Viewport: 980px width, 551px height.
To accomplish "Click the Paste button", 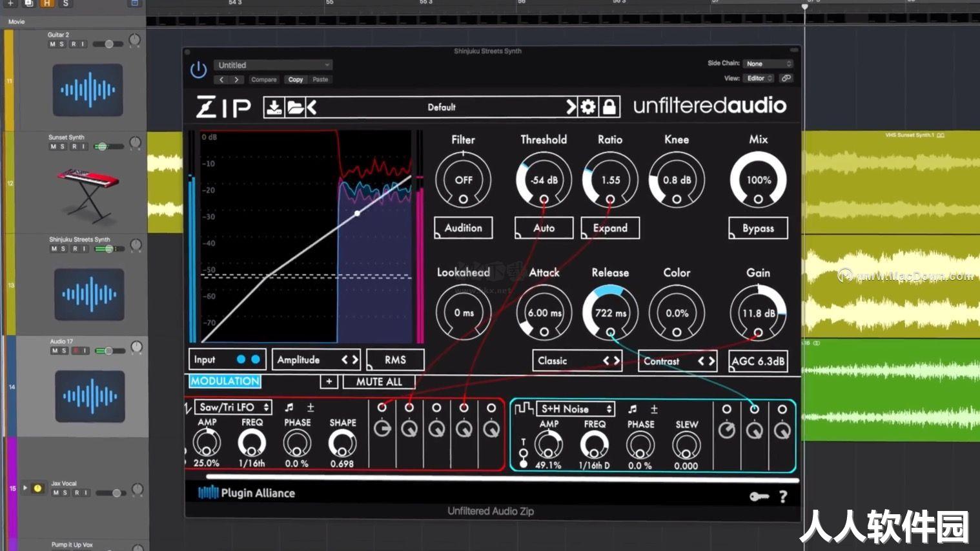I will [x=320, y=79].
